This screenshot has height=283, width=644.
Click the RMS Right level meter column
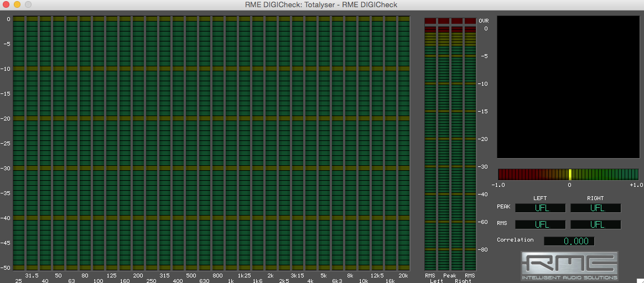470,144
